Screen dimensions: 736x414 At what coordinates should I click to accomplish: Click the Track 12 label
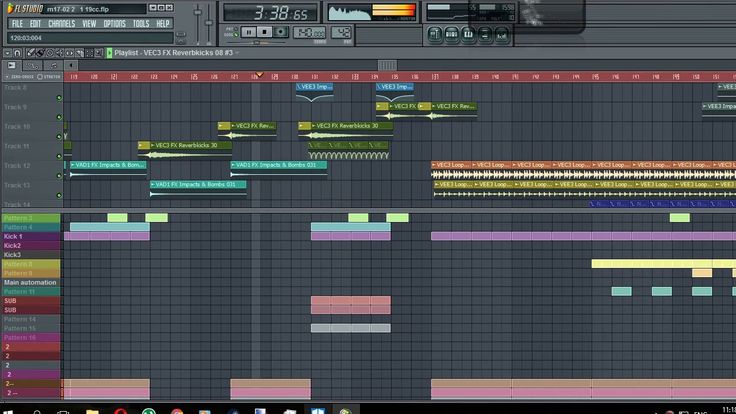pyautogui.click(x=17, y=166)
